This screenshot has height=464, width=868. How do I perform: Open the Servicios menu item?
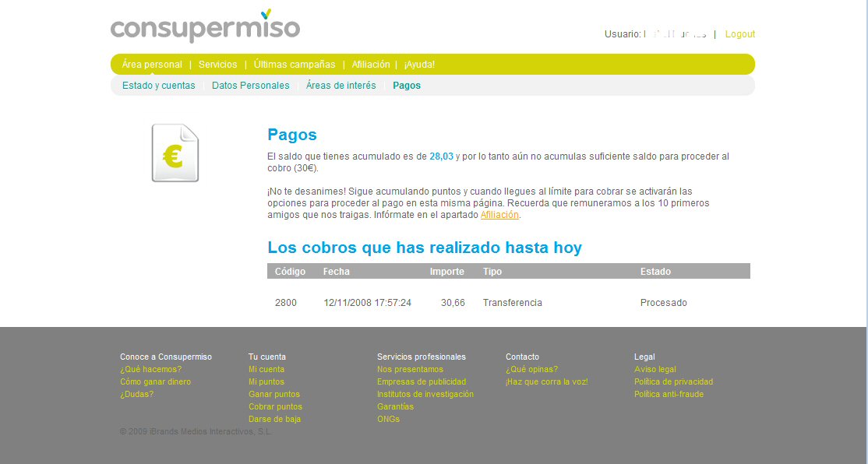tap(217, 64)
